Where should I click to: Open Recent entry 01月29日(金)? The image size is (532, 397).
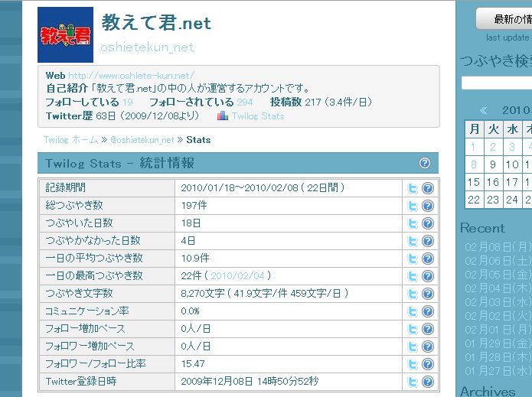point(498,343)
